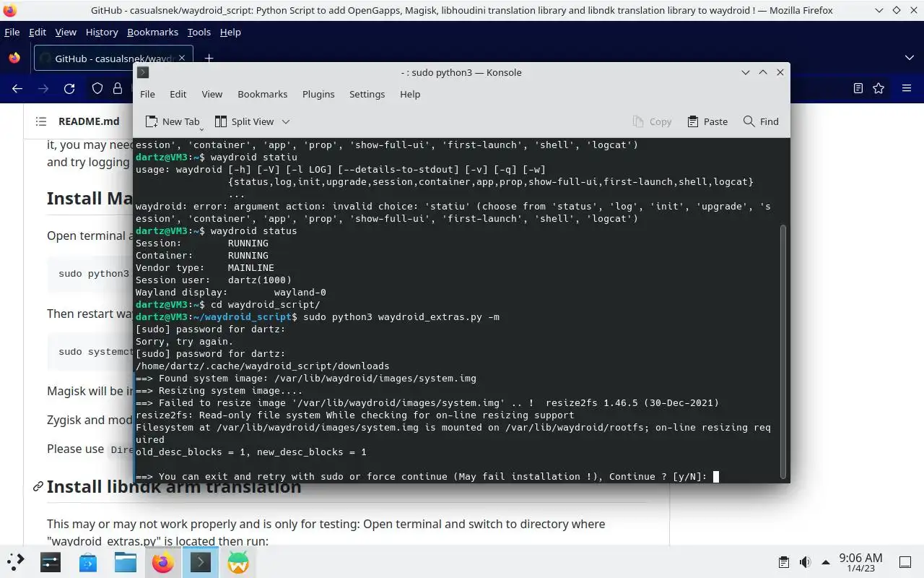Click Show Desktop button in the panel

905,562
